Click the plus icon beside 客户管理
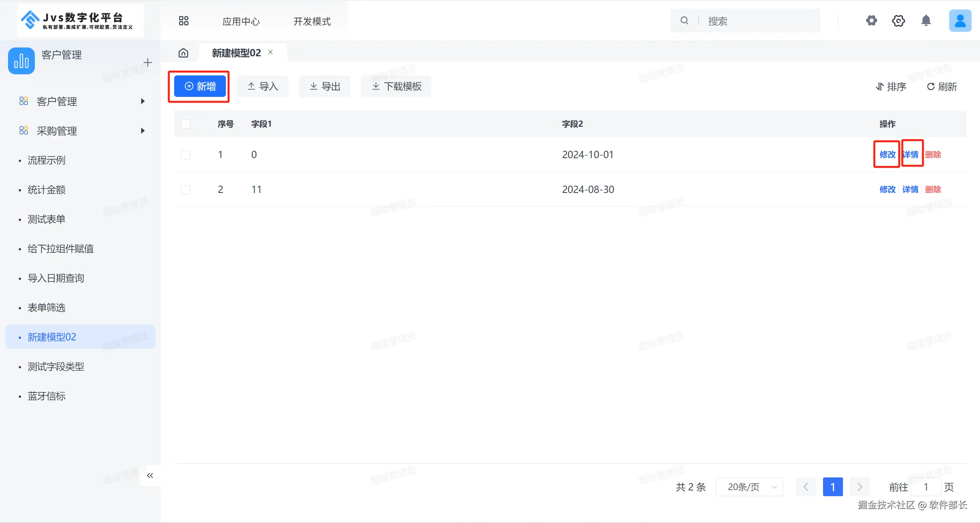980x523 pixels. (x=147, y=62)
